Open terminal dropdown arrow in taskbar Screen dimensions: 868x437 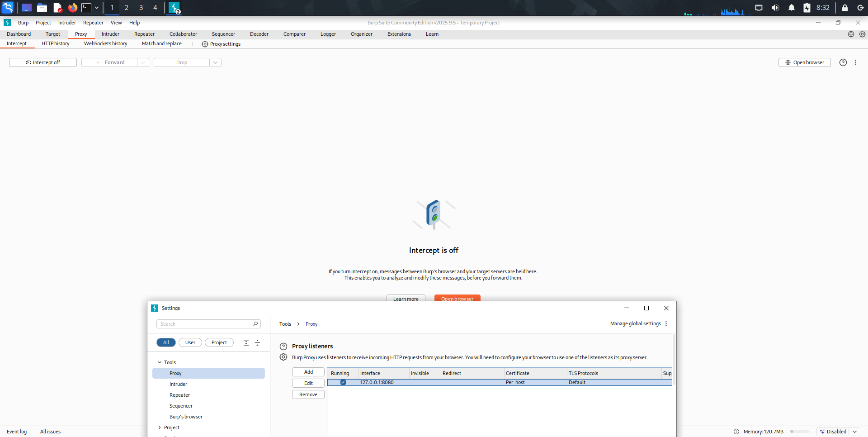(x=97, y=8)
